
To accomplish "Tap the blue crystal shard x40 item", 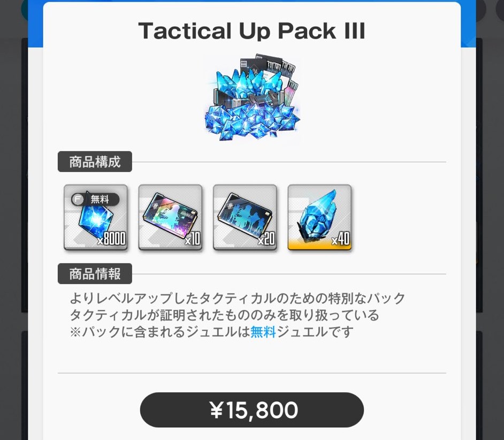I will tap(319, 217).
